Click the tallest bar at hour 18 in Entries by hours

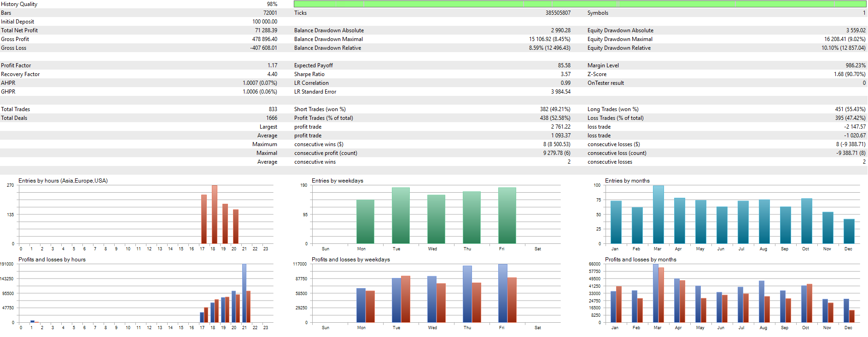click(x=215, y=214)
